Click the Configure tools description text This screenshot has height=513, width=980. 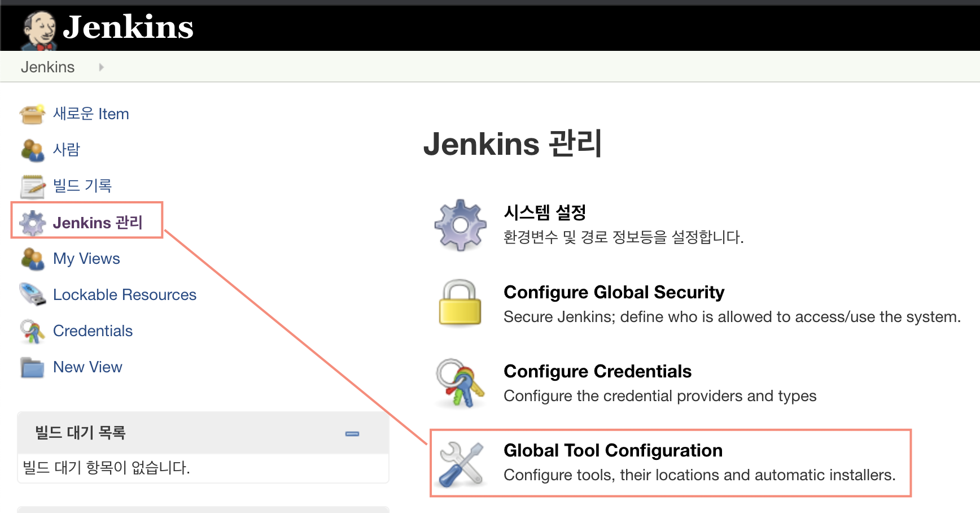(x=699, y=475)
